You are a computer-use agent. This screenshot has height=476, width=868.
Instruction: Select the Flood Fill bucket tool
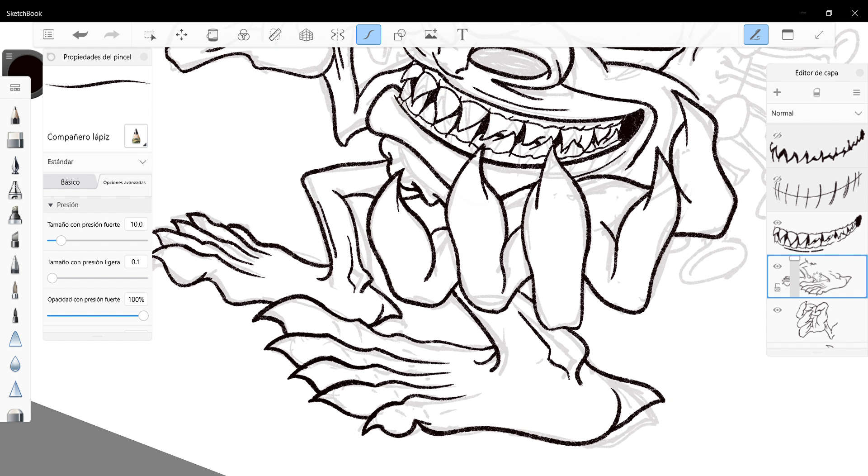[212, 35]
